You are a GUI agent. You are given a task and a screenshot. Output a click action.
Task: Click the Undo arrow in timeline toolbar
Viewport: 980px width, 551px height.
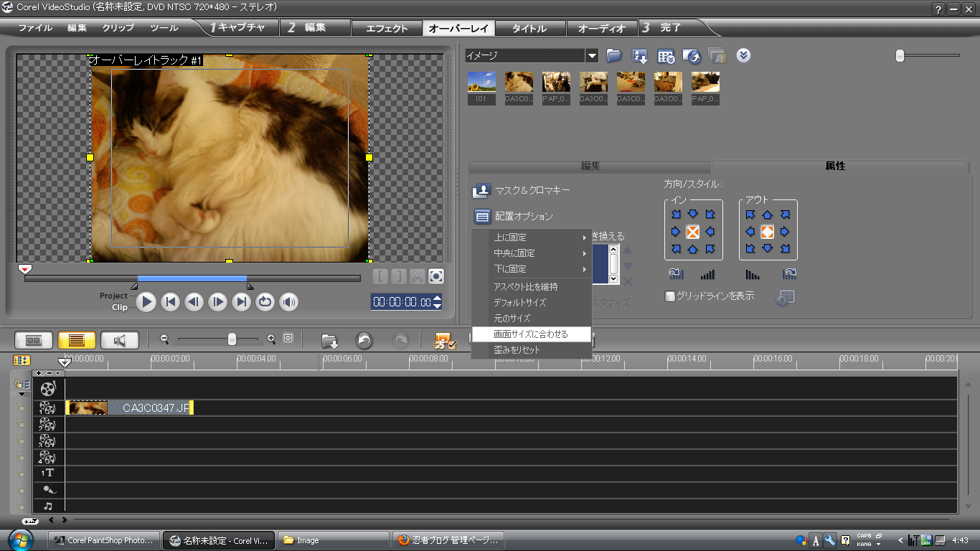364,341
